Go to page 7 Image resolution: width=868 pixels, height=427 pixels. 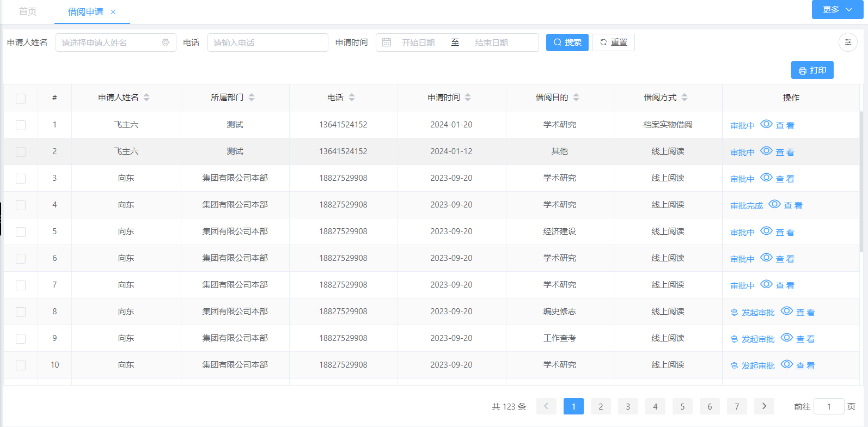(737, 406)
